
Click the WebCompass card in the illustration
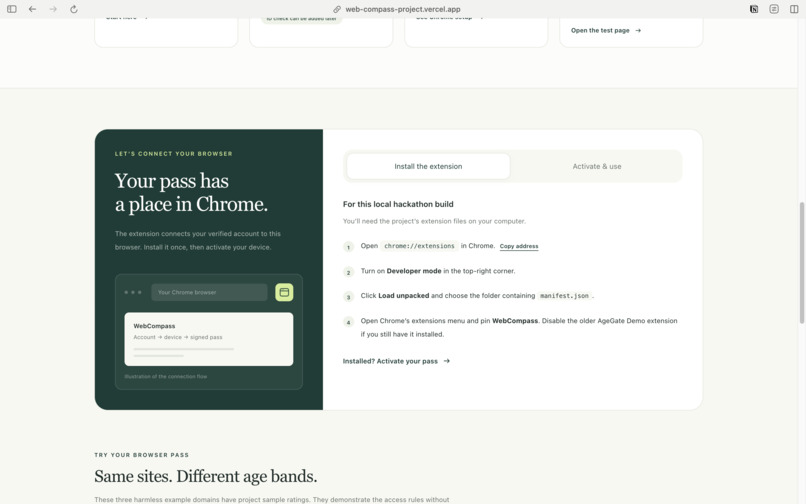click(209, 339)
